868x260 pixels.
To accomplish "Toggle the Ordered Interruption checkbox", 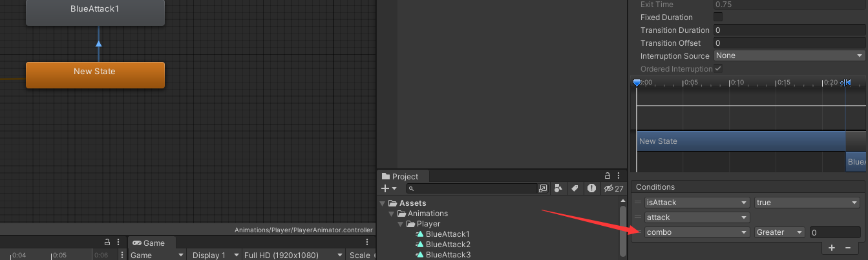I will [718, 68].
